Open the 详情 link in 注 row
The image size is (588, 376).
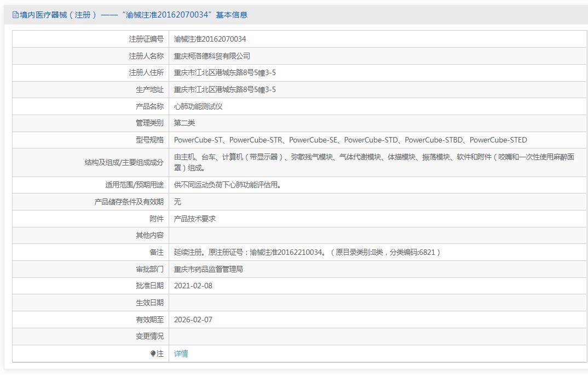(181, 354)
